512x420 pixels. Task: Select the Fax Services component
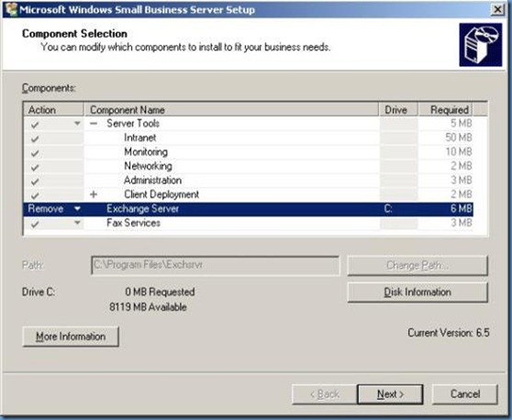pyautogui.click(x=133, y=223)
